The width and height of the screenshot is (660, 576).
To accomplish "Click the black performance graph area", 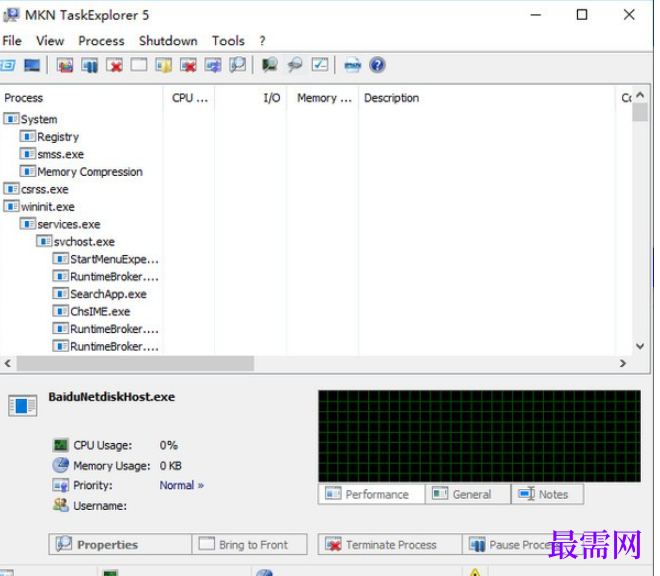I will click(x=479, y=436).
